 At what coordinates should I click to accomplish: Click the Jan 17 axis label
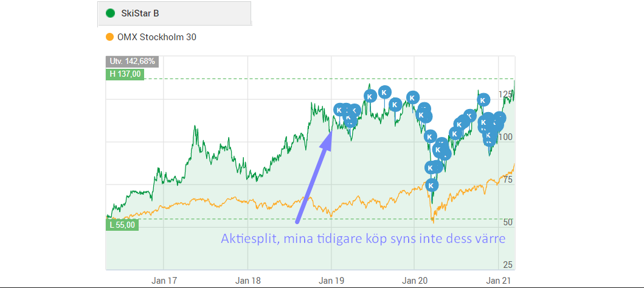(x=164, y=281)
